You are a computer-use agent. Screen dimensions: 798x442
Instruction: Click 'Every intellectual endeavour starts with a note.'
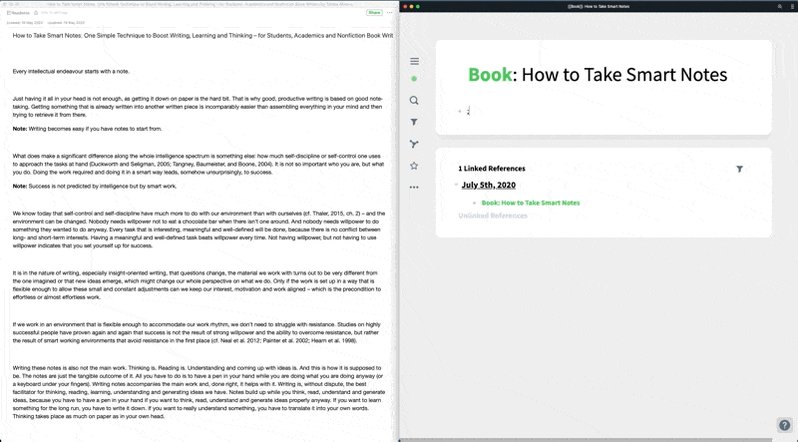tap(71, 71)
